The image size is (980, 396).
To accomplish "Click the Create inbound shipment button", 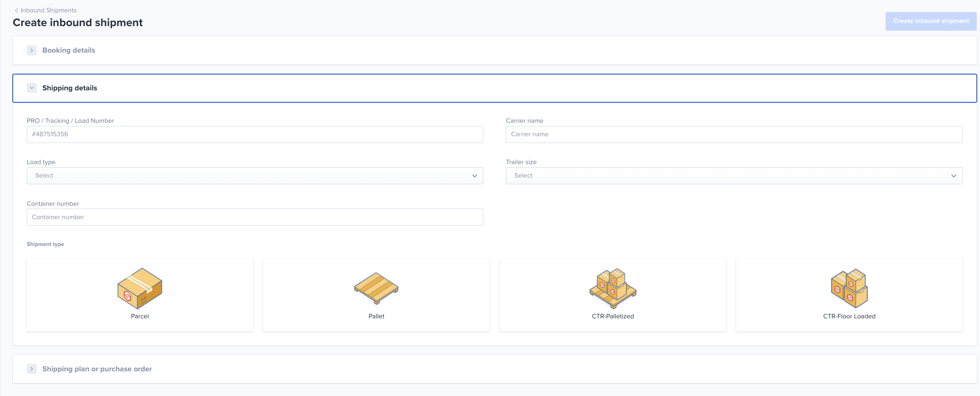I will click(931, 21).
